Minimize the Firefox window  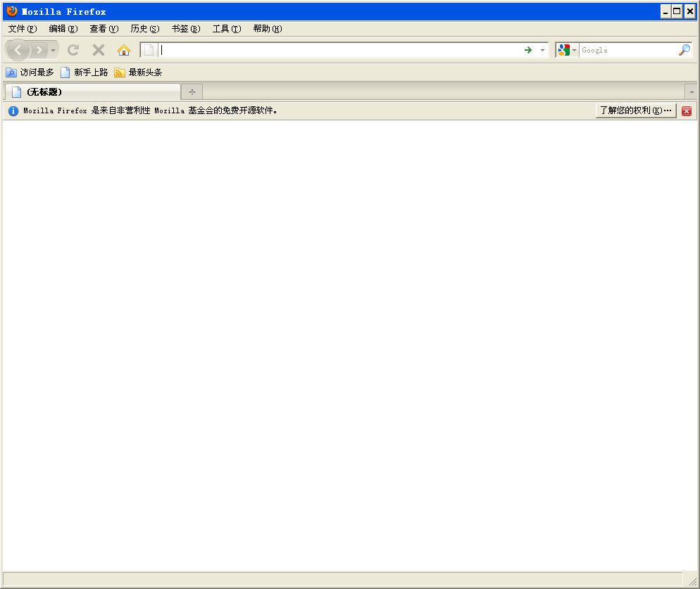coord(665,11)
